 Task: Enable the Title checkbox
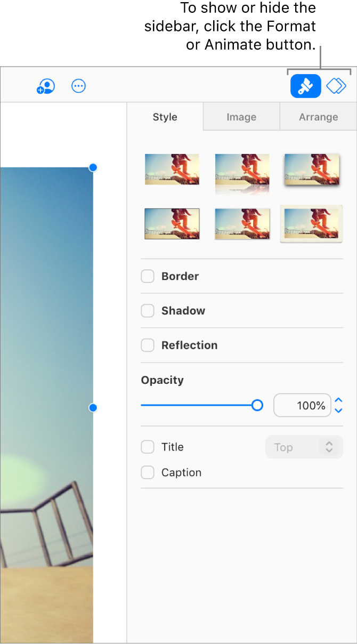147,447
